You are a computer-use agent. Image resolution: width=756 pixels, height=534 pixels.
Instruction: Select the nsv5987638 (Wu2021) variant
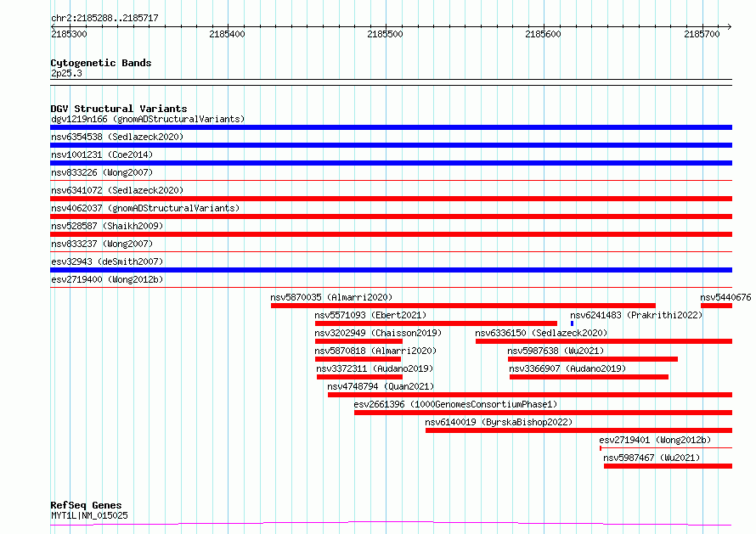click(x=556, y=351)
